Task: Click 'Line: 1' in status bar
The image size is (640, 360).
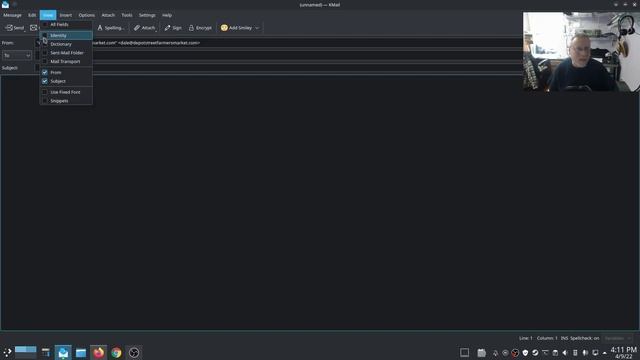Action: [526, 338]
